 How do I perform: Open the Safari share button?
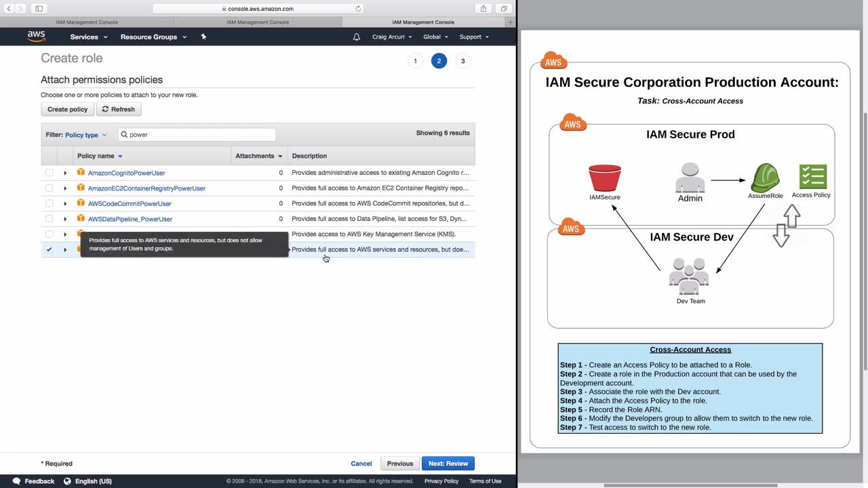[484, 8]
